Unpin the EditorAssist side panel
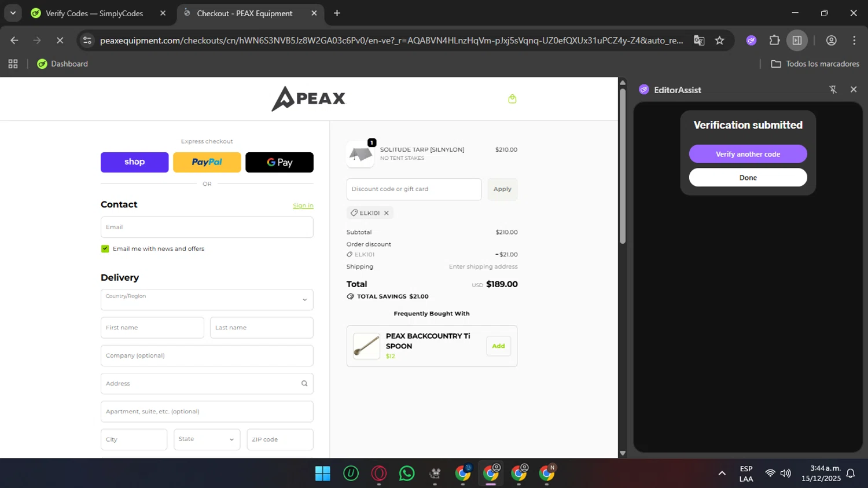Screen dimensions: 868x488 833,90
